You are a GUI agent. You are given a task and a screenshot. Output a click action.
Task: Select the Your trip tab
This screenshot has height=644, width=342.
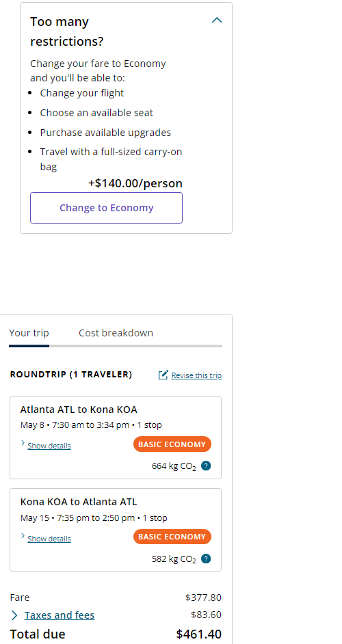click(x=29, y=333)
